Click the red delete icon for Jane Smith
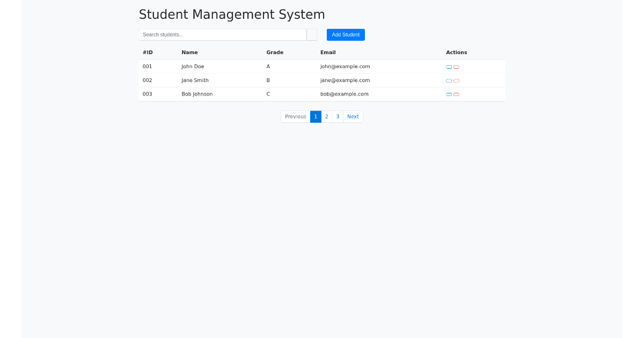The image size is (644, 338). (x=456, y=80)
